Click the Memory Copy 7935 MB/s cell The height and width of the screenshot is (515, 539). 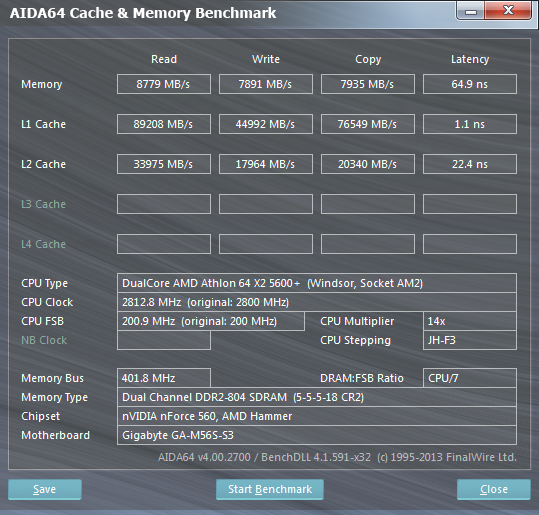[368, 84]
